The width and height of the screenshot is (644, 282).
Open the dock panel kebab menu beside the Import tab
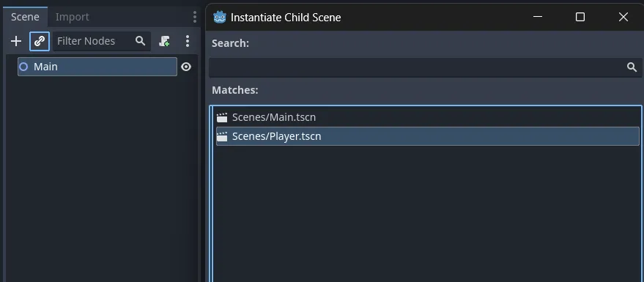pos(195,17)
